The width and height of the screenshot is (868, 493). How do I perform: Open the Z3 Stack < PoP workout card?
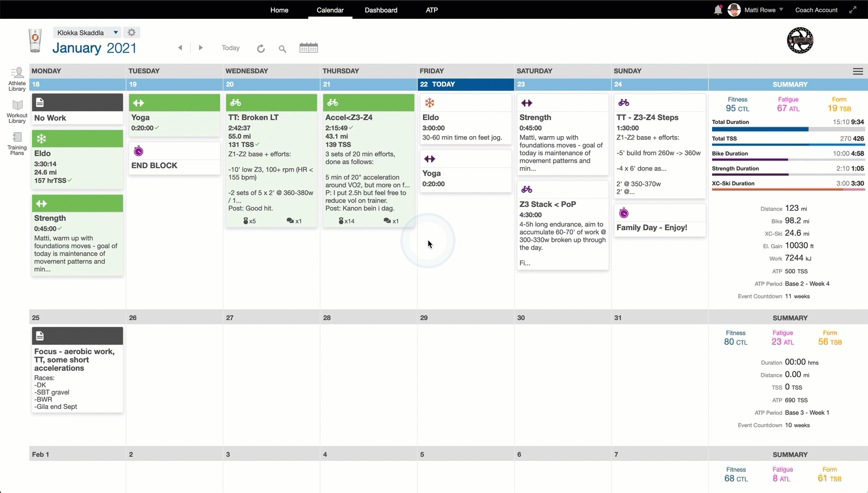pyautogui.click(x=562, y=226)
